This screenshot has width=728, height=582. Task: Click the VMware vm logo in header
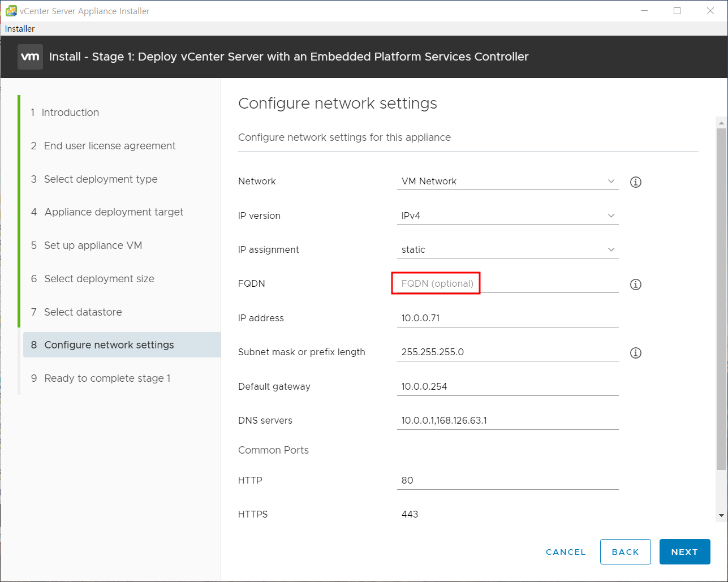pyautogui.click(x=30, y=57)
